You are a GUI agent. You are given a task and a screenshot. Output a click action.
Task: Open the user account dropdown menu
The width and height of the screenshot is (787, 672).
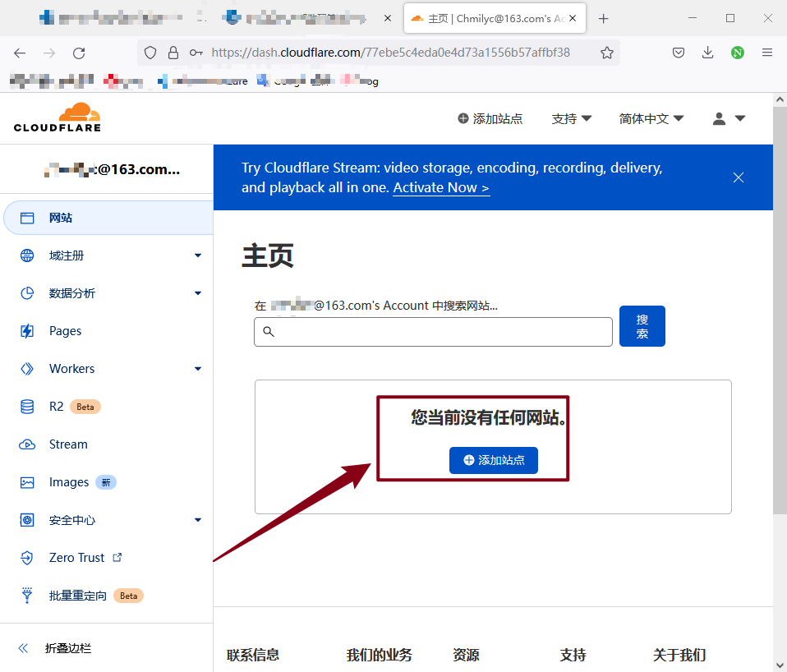[729, 118]
